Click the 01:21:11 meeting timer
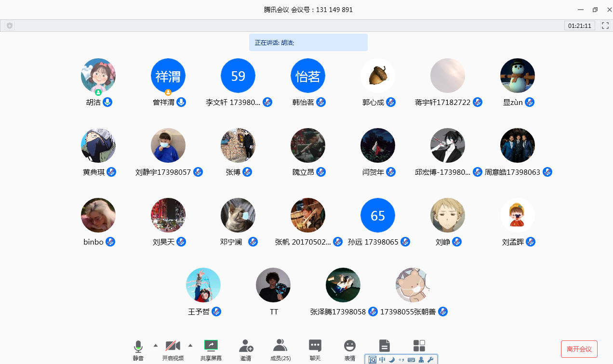Screen dimensions: 613x364 (579, 26)
